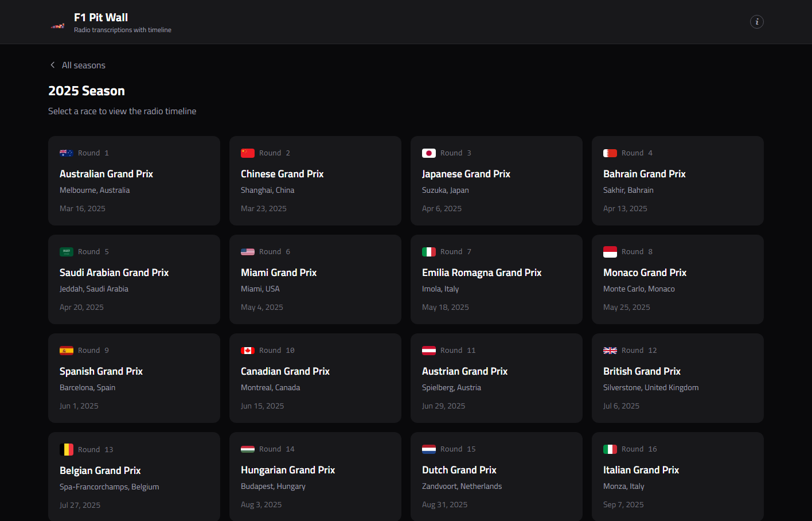812x521 pixels.
Task: Click the Dutch flag icon on Round 15
Action: pyautogui.click(x=429, y=449)
